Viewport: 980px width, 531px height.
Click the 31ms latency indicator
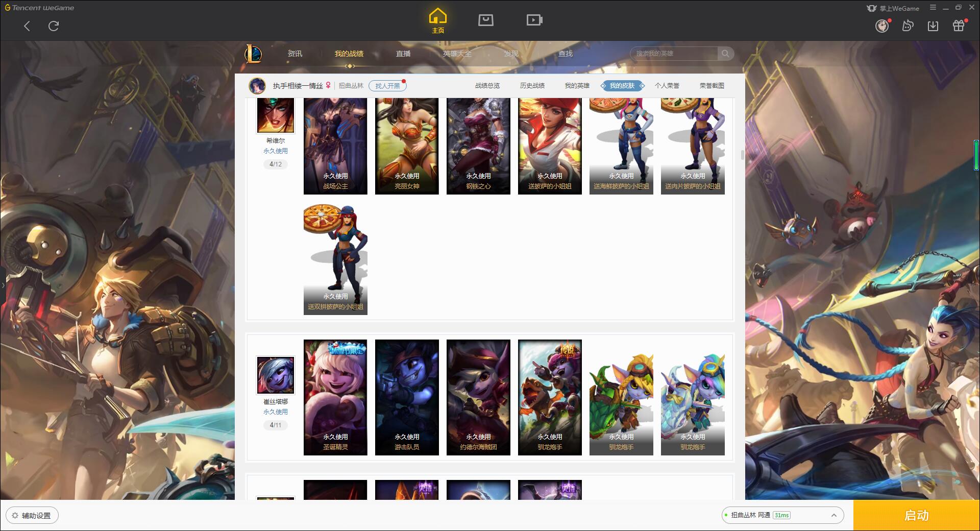point(781,515)
